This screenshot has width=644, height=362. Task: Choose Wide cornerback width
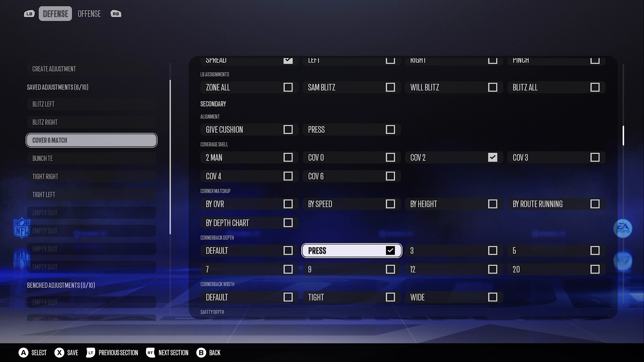[454, 297]
